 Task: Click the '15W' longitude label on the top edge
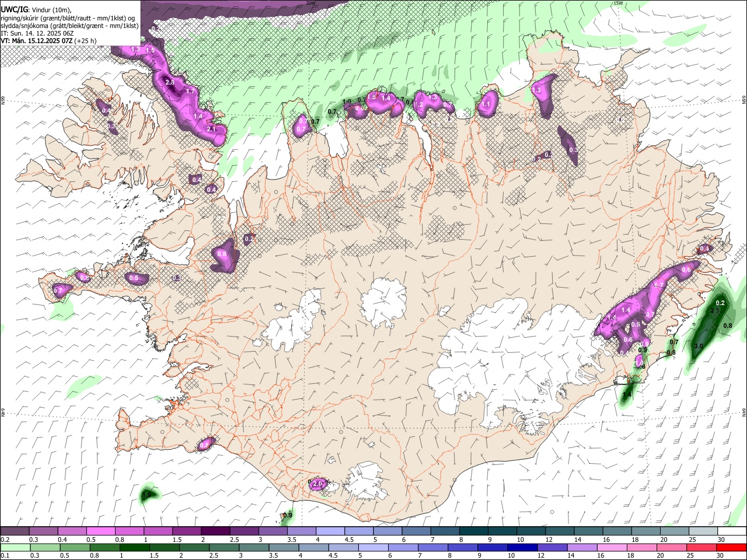coord(618,3)
